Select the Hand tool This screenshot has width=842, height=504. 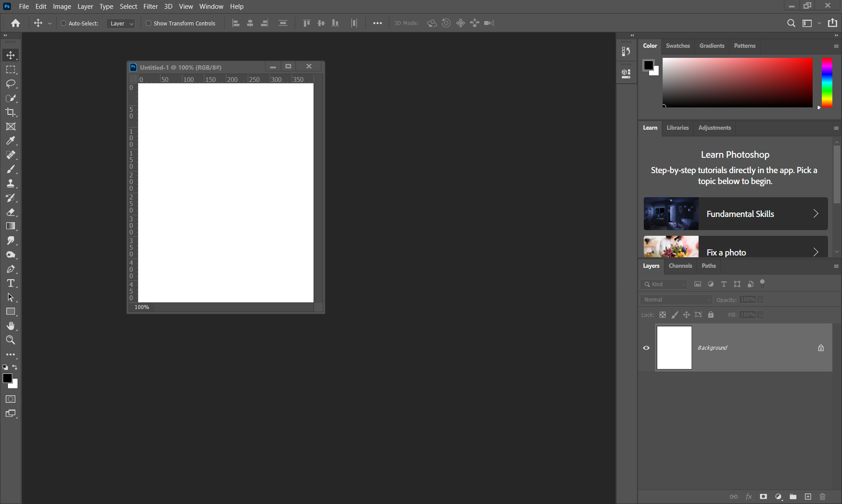pyautogui.click(x=11, y=326)
